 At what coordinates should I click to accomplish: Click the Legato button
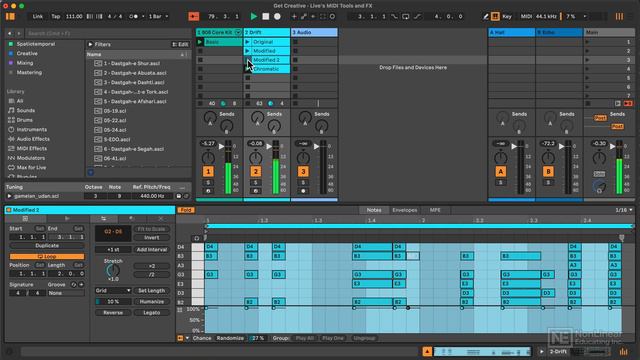pyautogui.click(x=151, y=313)
